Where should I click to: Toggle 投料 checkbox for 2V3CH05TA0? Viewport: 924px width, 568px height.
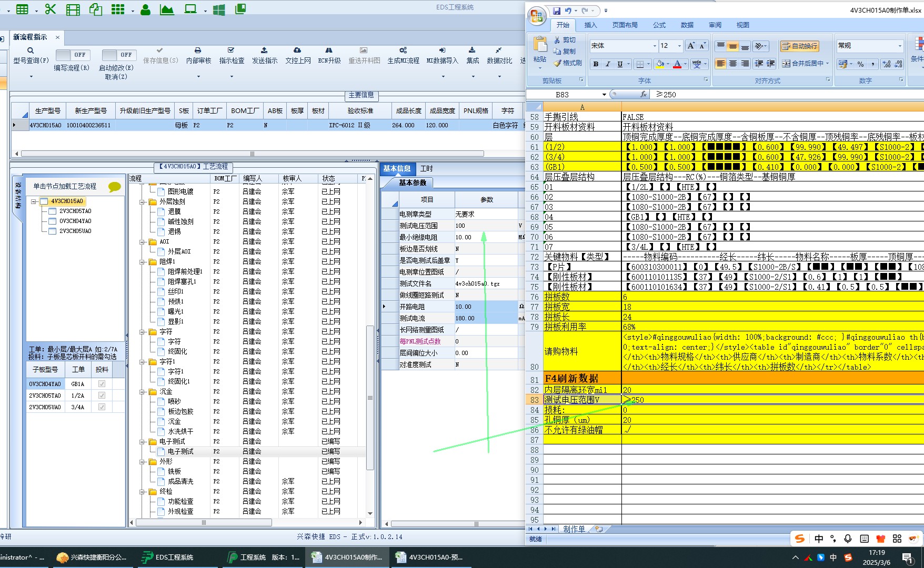pos(102,395)
